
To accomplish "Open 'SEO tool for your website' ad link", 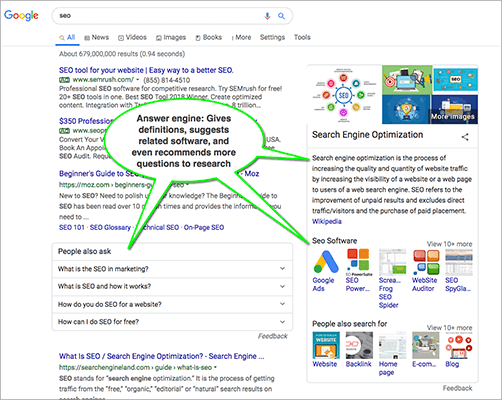I will [146, 70].
